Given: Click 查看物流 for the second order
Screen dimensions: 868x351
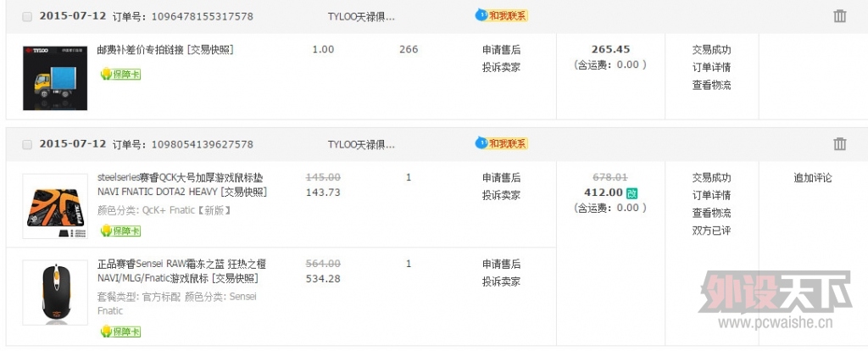Looking at the screenshot, I should 711,213.
